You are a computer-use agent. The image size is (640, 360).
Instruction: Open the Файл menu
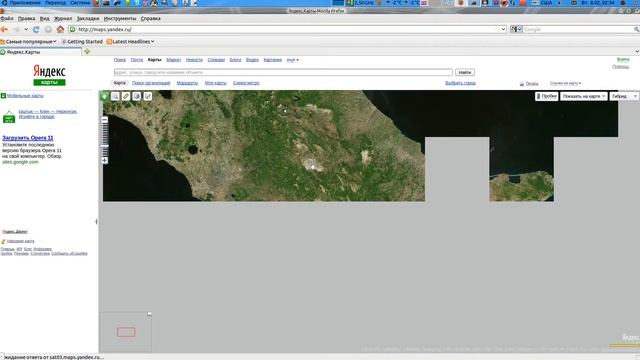7,18
